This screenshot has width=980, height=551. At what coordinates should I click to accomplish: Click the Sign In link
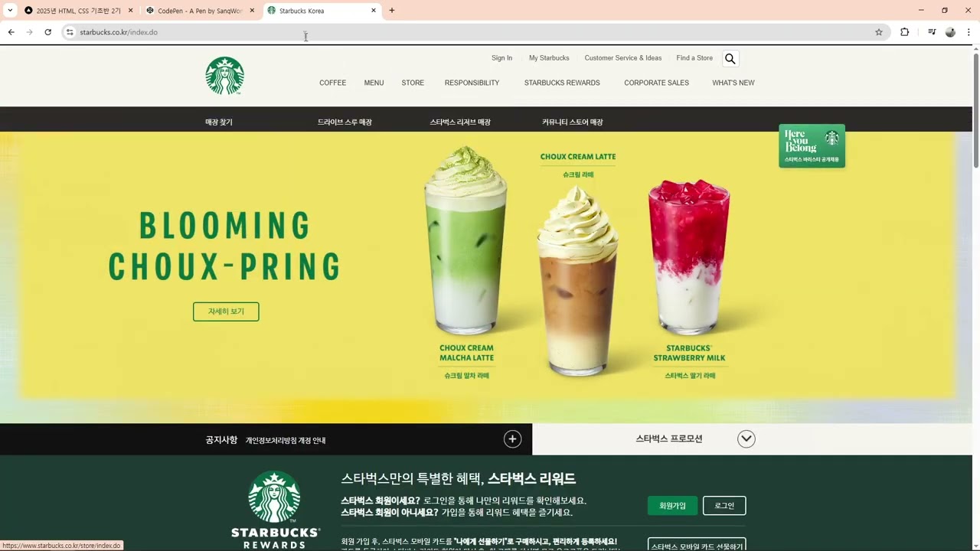pos(501,58)
